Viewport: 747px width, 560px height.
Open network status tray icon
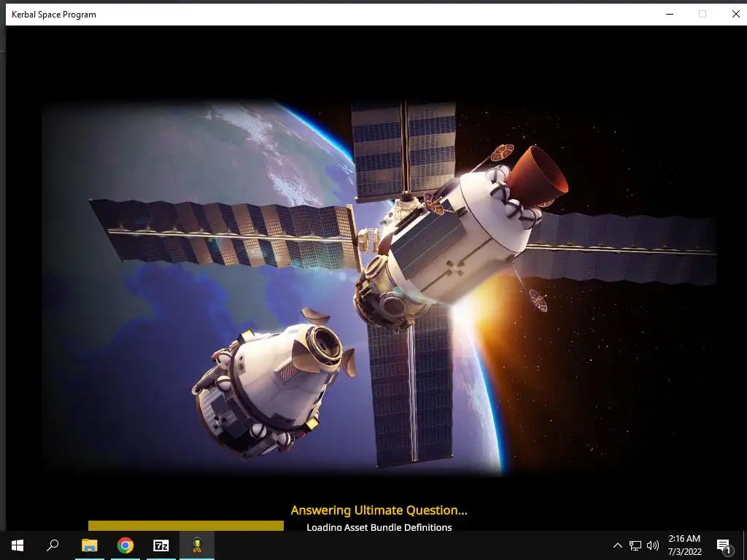[x=635, y=545]
